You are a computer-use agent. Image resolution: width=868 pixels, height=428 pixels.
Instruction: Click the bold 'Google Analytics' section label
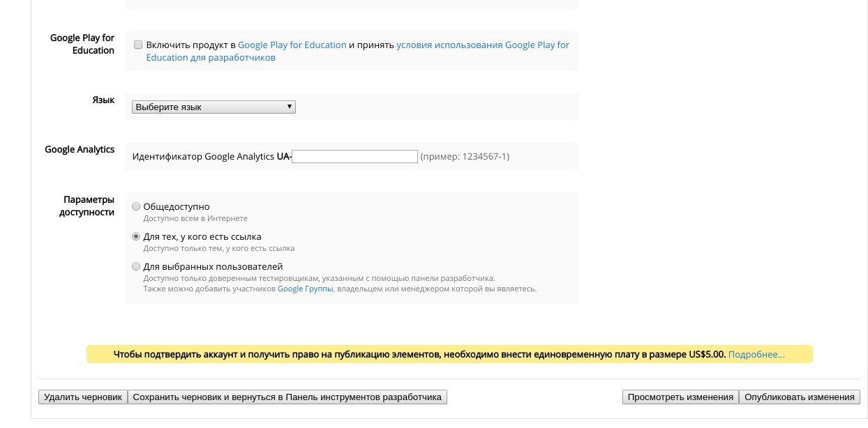pyautogui.click(x=80, y=149)
